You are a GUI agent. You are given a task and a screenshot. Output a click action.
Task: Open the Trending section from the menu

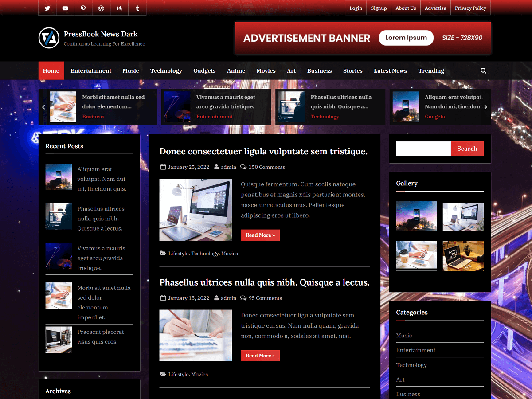[430, 70]
